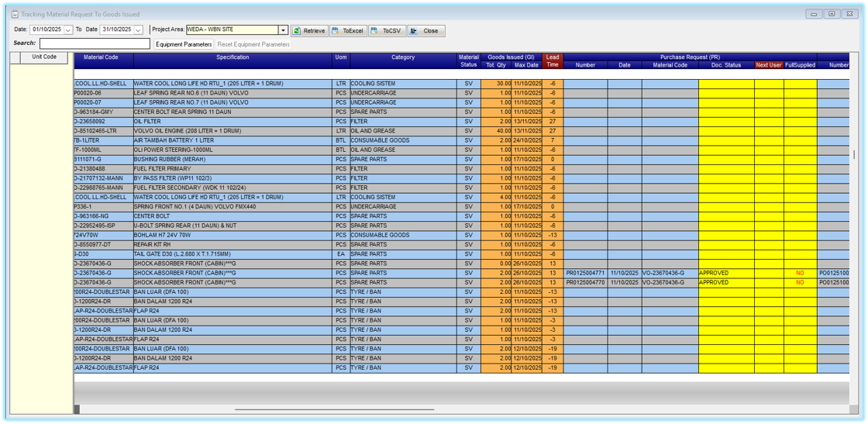Focus the Search text field
This screenshot has width=868, height=424.
click(x=95, y=43)
